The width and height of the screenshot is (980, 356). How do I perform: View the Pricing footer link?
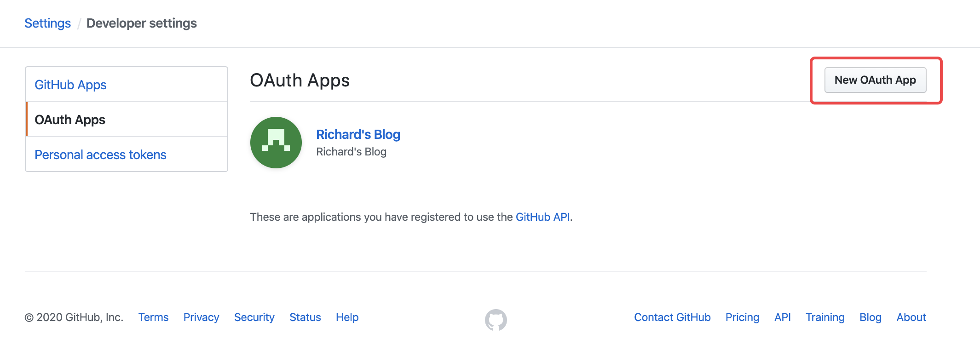742,317
